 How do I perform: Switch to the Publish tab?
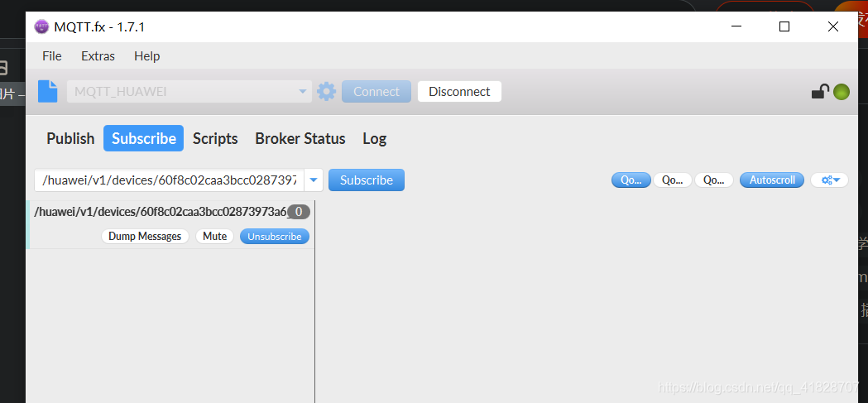pyautogui.click(x=70, y=138)
